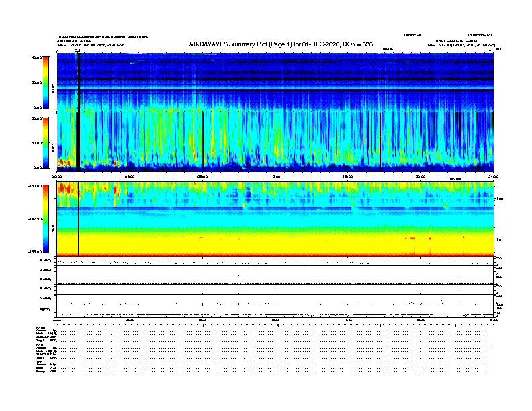
Task: Click the 12:00 tick under RAD1 spectrogram
Action: (x=275, y=177)
